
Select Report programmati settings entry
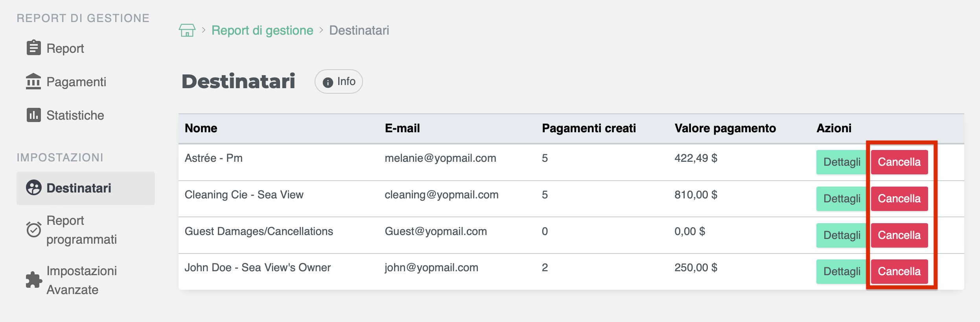point(81,230)
